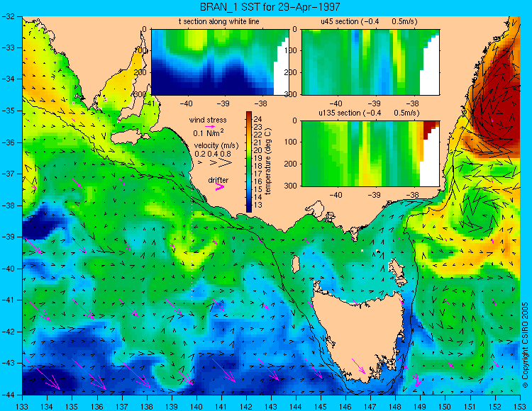Click '-39' axis label under t section
The image size is (532, 411).
coord(223,103)
